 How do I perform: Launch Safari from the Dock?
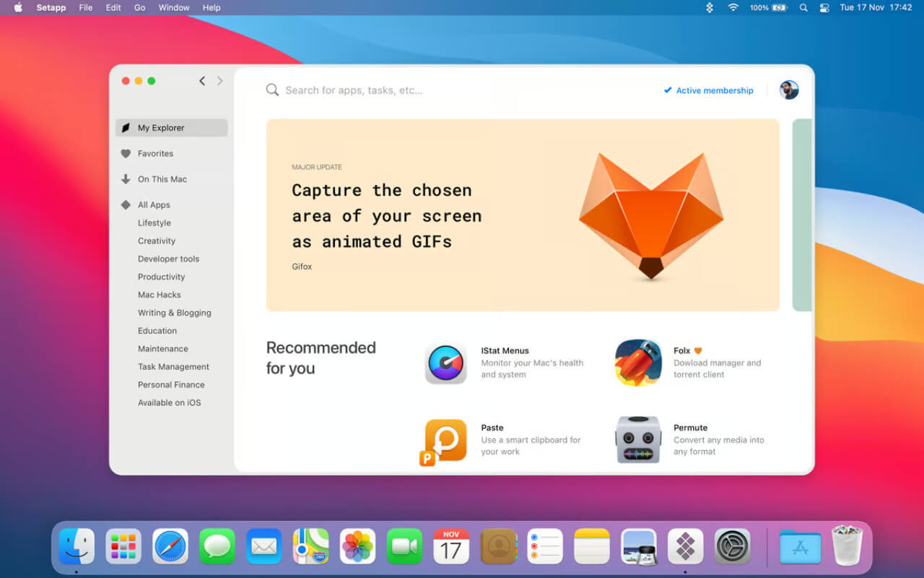pyautogui.click(x=170, y=546)
